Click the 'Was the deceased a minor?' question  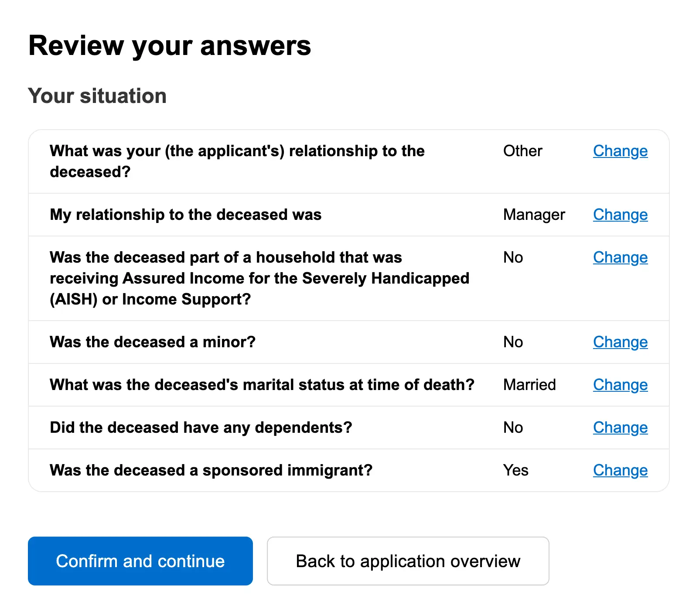click(153, 342)
